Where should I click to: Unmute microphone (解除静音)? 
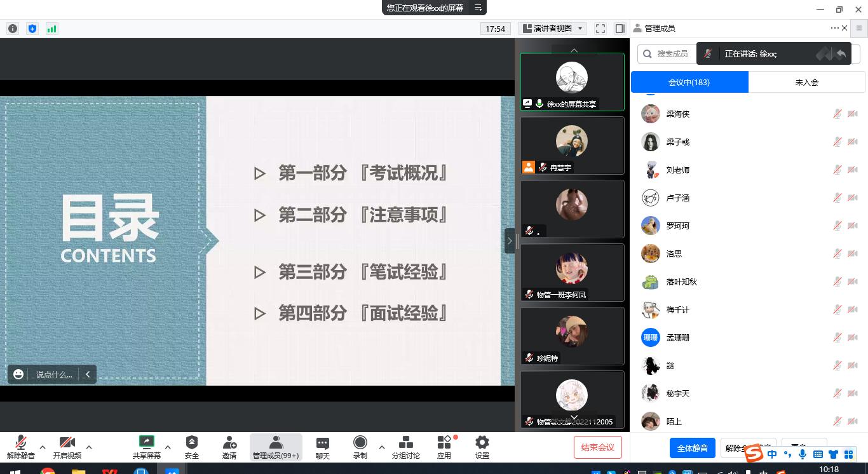(x=21, y=443)
